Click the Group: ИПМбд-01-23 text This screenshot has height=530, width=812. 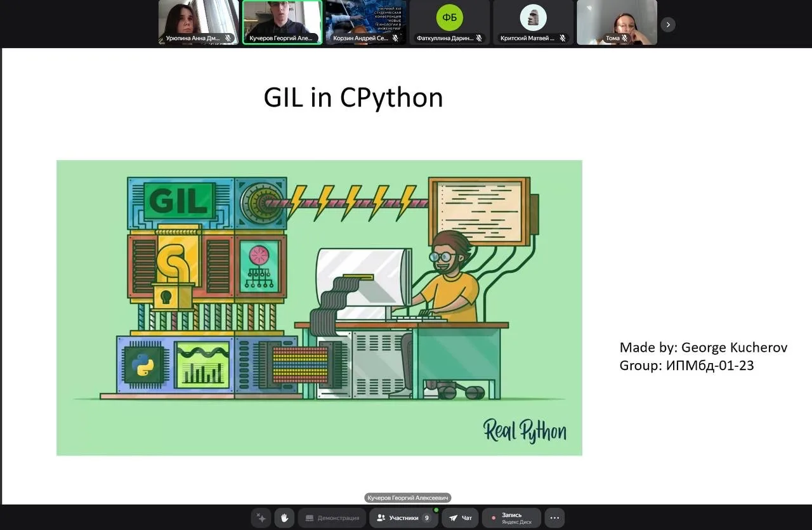click(687, 366)
